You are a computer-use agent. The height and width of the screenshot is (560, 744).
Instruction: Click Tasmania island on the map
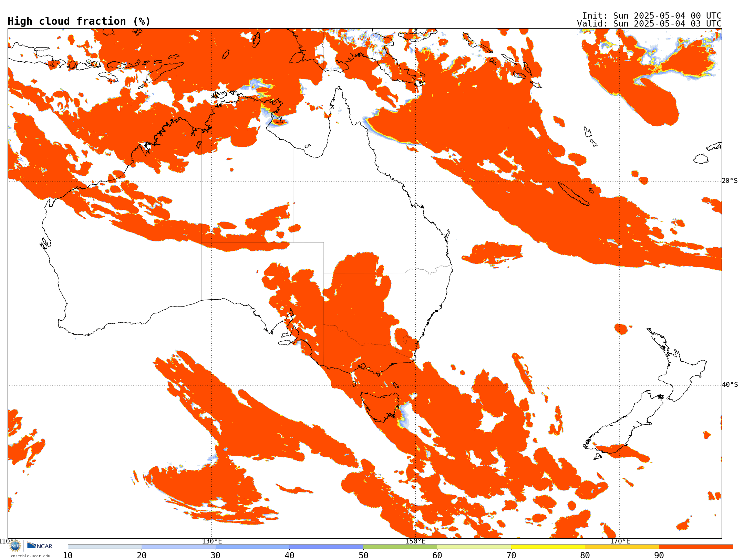(380, 407)
